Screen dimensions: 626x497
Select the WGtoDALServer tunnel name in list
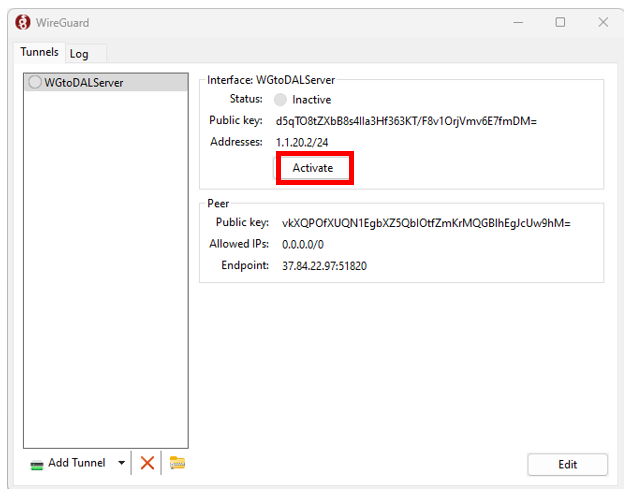point(84,83)
